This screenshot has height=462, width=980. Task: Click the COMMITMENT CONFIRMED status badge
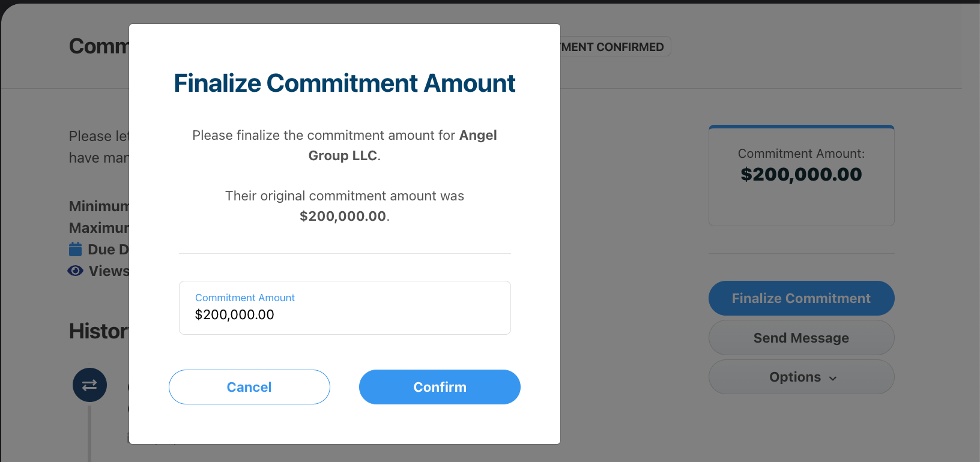click(606, 46)
